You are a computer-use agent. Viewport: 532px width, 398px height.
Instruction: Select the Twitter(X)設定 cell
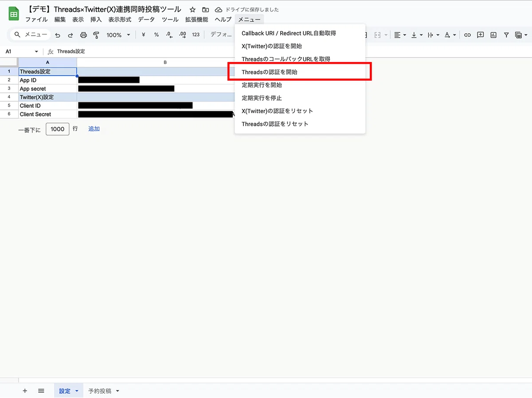[x=47, y=97]
